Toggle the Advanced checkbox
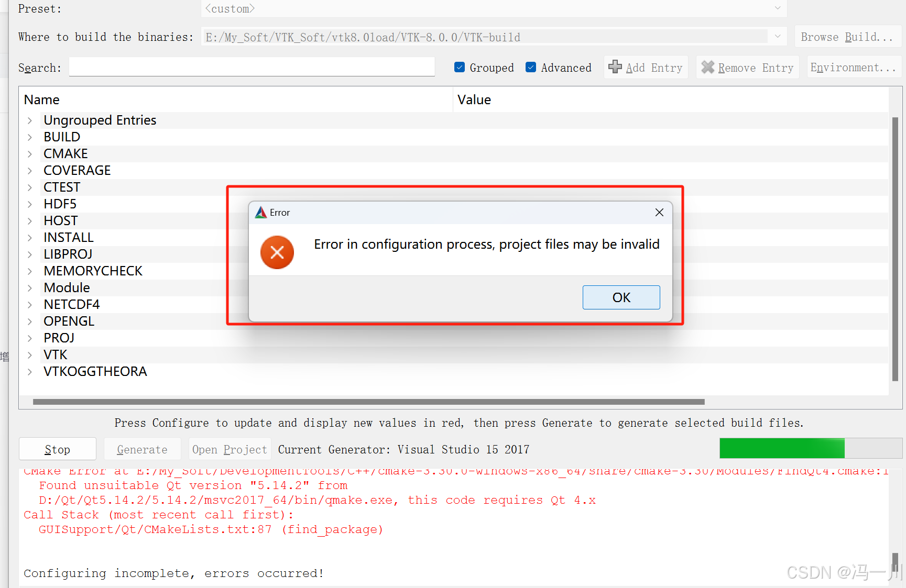This screenshot has width=906, height=588. [531, 67]
